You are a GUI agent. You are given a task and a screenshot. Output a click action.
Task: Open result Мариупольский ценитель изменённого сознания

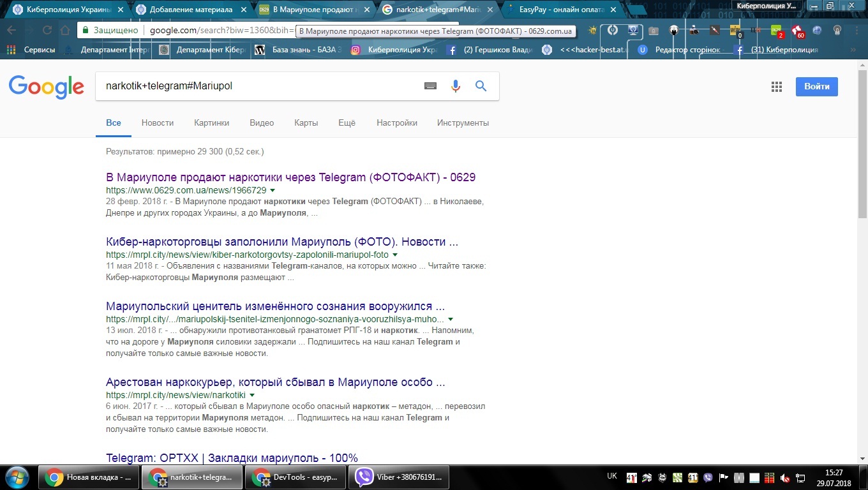coord(275,306)
